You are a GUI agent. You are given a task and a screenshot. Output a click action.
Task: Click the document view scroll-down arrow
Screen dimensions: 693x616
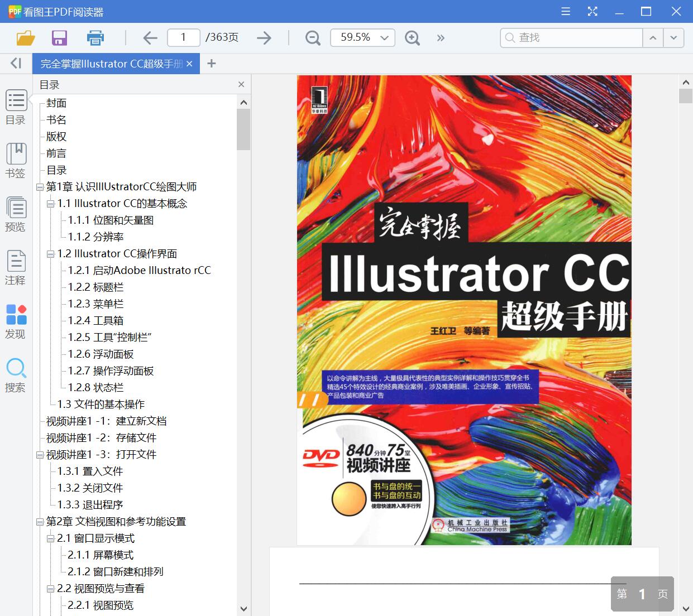point(686,608)
